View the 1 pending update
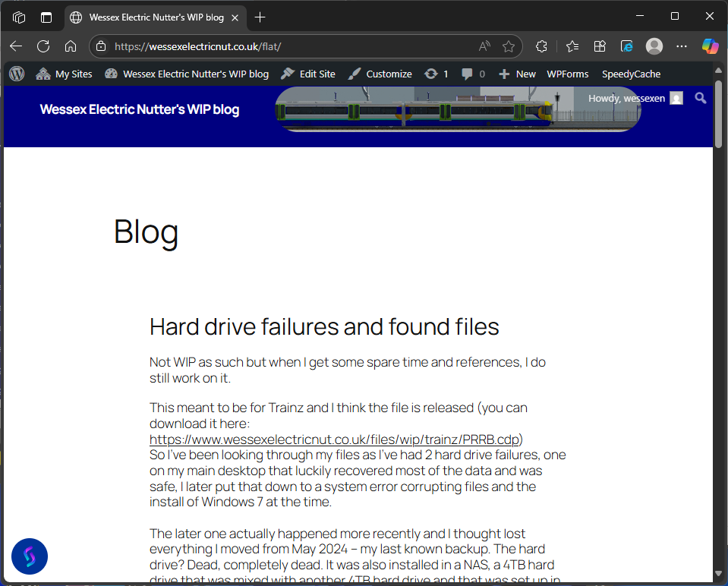Image resolution: width=728 pixels, height=586 pixels. coord(436,74)
